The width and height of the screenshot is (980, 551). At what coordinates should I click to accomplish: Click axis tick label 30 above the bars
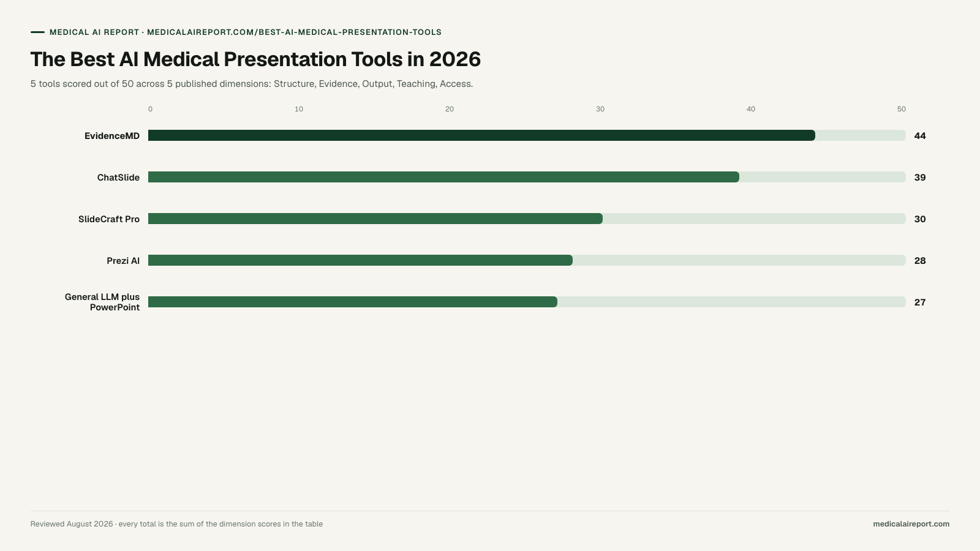(600, 109)
